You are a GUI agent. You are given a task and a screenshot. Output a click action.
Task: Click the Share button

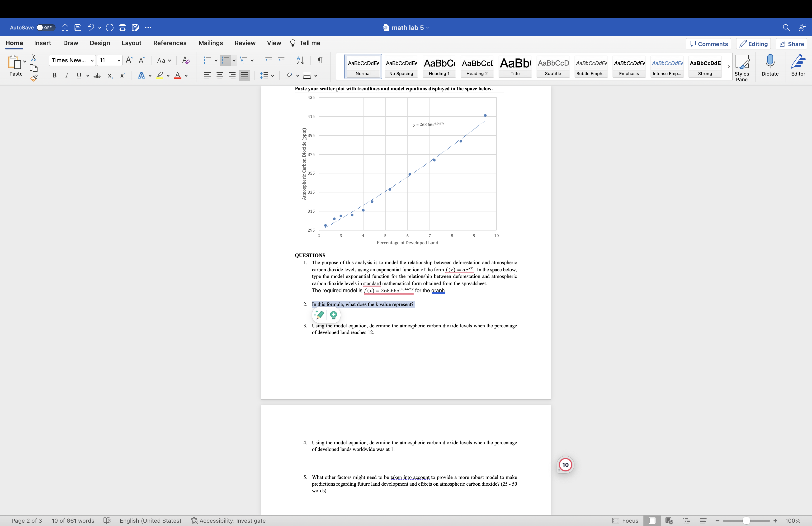pos(792,44)
